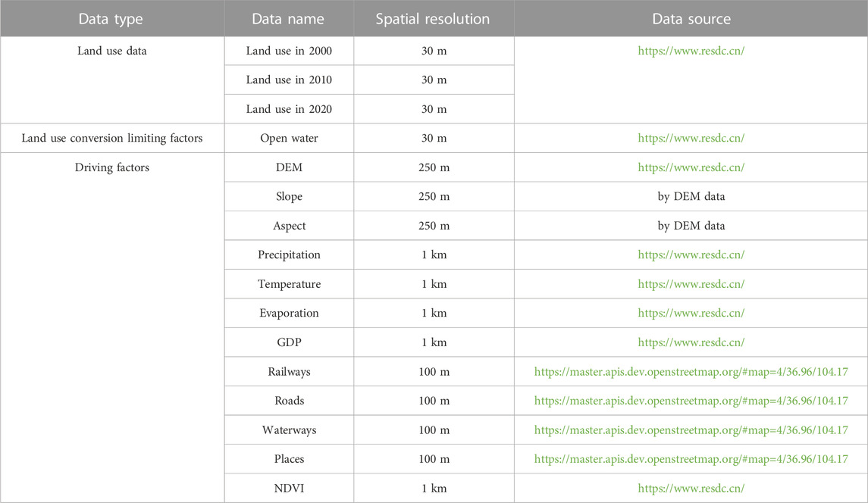
Task: Select the 'Land use in 2010' cell
Action: (289, 80)
